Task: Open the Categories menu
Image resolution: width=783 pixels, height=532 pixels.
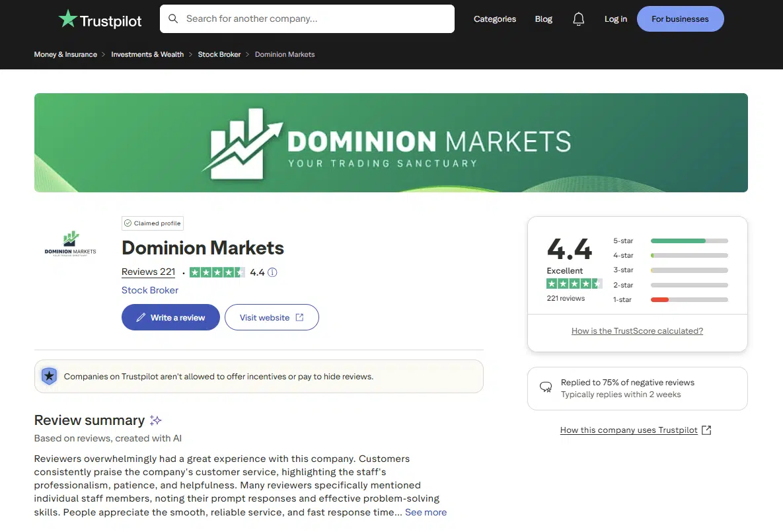Action: click(x=495, y=19)
